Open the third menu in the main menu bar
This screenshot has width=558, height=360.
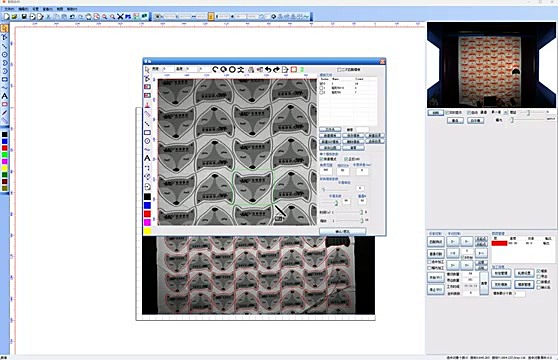pos(36,9)
